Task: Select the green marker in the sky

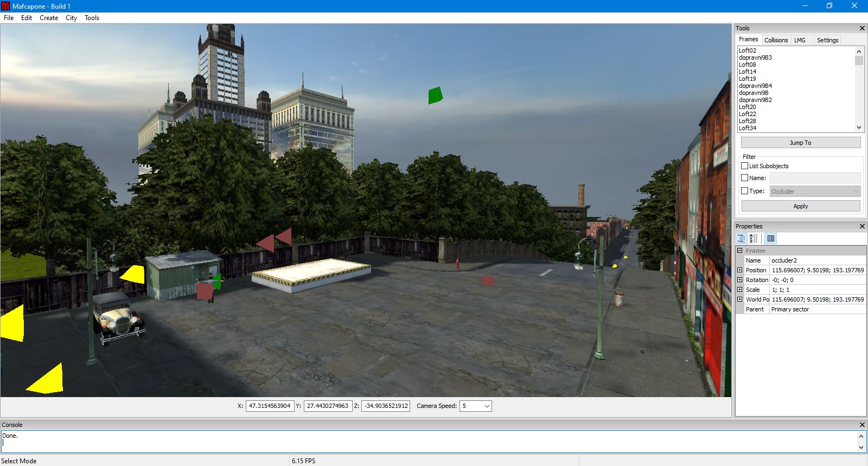Action: 435,95
